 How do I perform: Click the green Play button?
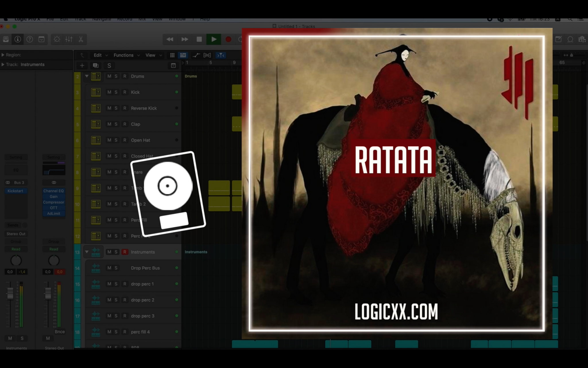click(214, 39)
